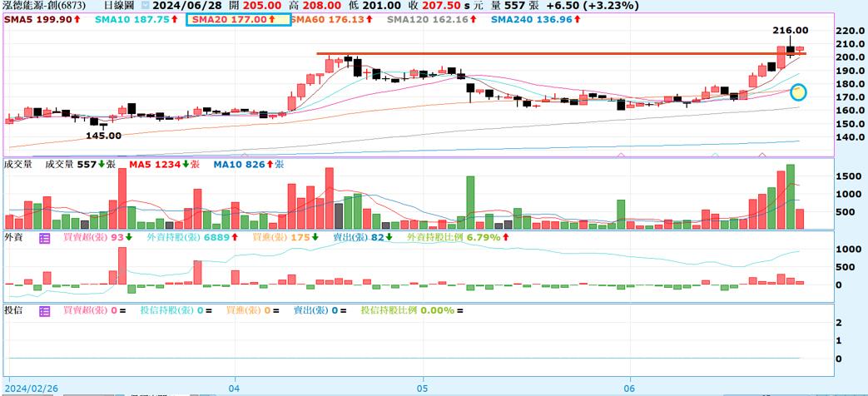This screenshot has width=868, height=396.
Task: Select the SMA120 162.16 indicator label
Action: tap(434, 19)
